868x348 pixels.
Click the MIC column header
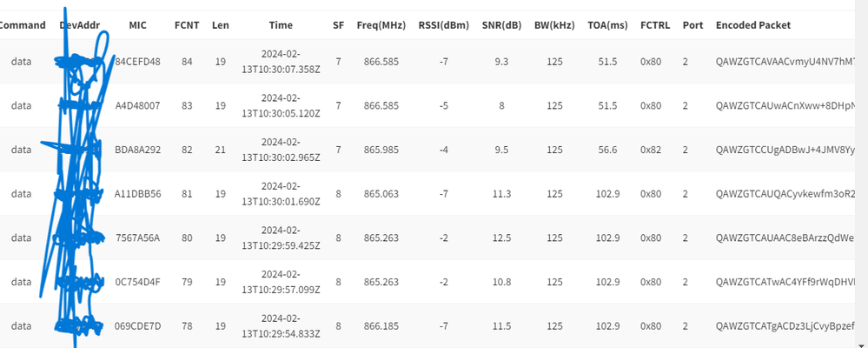[x=138, y=25]
